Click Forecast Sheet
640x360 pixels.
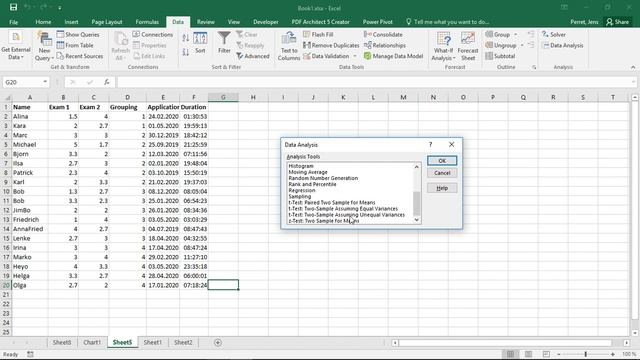point(468,47)
